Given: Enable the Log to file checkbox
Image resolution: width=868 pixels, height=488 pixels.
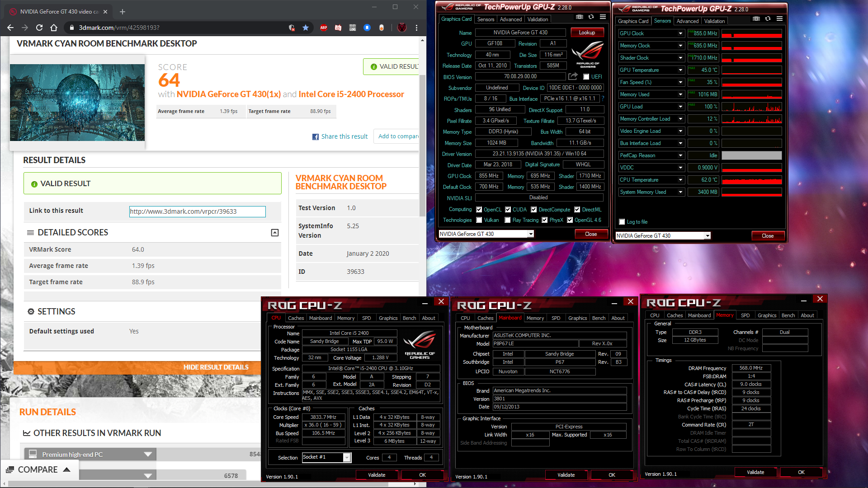Looking at the screenshot, I should [622, 222].
